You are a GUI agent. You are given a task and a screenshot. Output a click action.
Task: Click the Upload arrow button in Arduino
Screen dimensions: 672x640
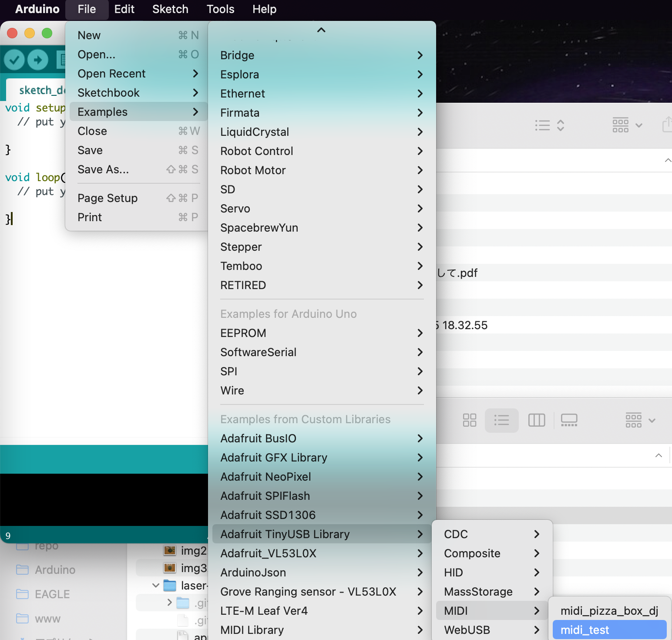click(38, 60)
